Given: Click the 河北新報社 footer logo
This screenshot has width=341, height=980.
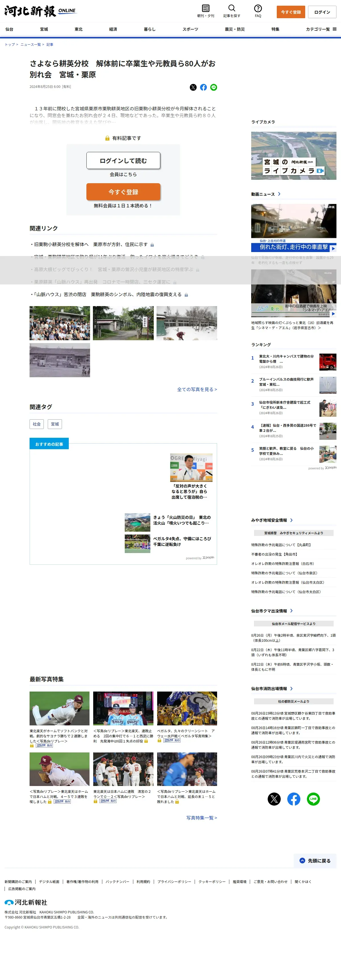Looking at the screenshot, I should (x=26, y=902).
